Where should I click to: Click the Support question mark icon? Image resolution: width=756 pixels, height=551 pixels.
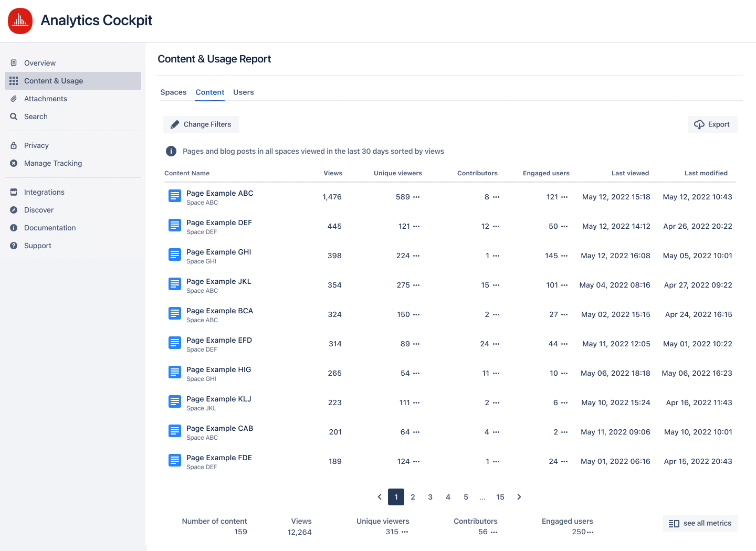(14, 246)
